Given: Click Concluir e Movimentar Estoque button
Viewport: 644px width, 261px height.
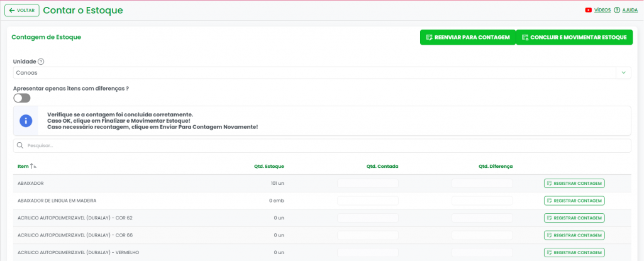Looking at the screenshot, I should click(574, 38).
